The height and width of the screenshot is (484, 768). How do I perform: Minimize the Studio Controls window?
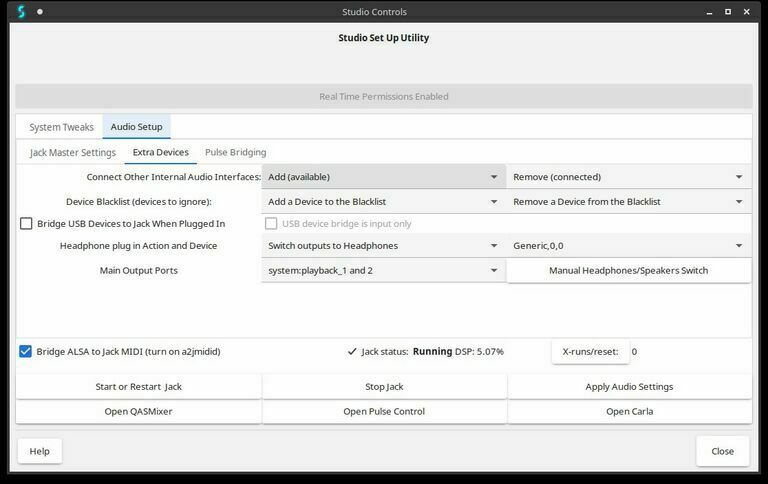[x=709, y=12]
